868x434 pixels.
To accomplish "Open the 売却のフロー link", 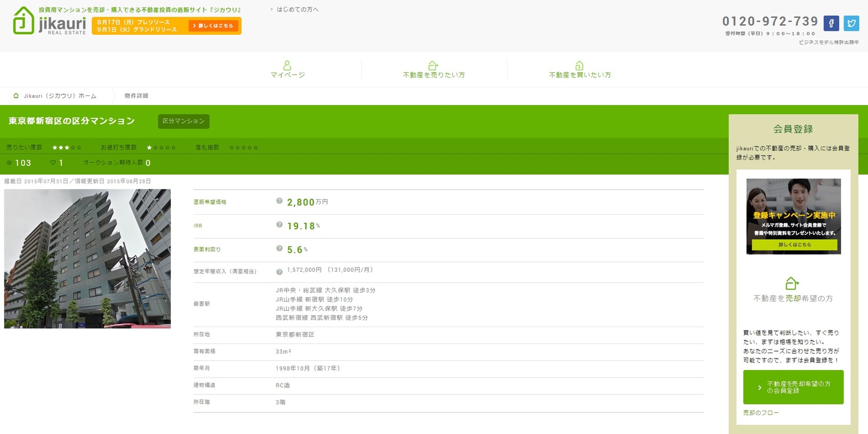I will click(761, 413).
